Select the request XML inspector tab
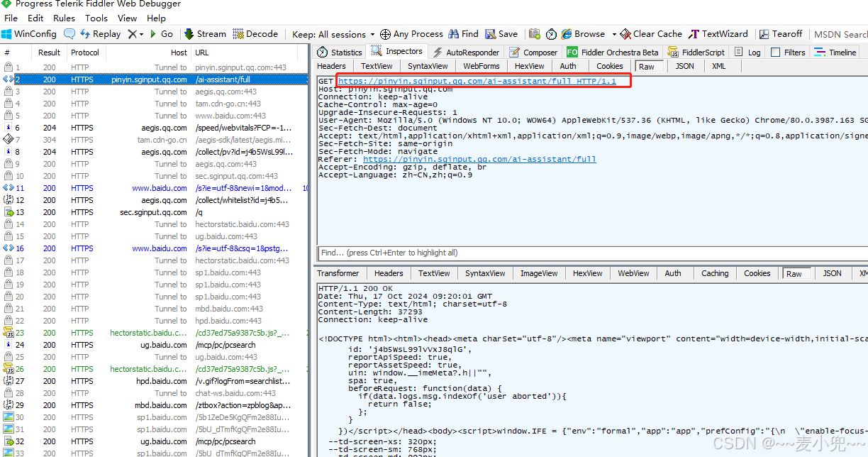 (x=718, y=66)
